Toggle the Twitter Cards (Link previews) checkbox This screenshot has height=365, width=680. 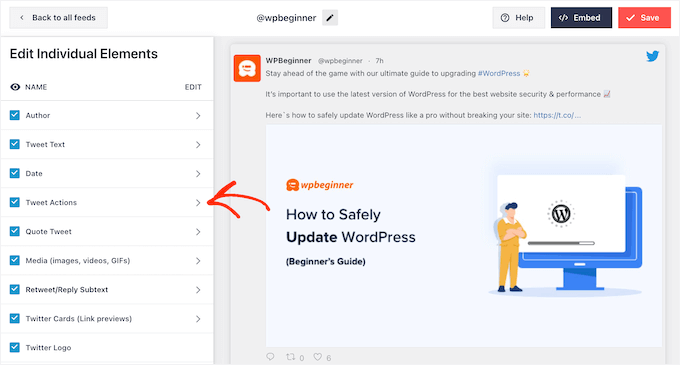(x=15, y=318)
